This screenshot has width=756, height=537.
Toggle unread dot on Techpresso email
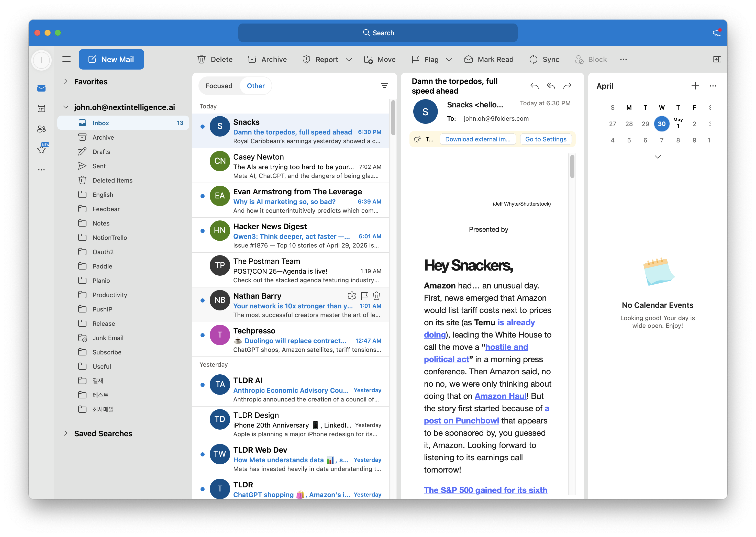pos(202,335)
